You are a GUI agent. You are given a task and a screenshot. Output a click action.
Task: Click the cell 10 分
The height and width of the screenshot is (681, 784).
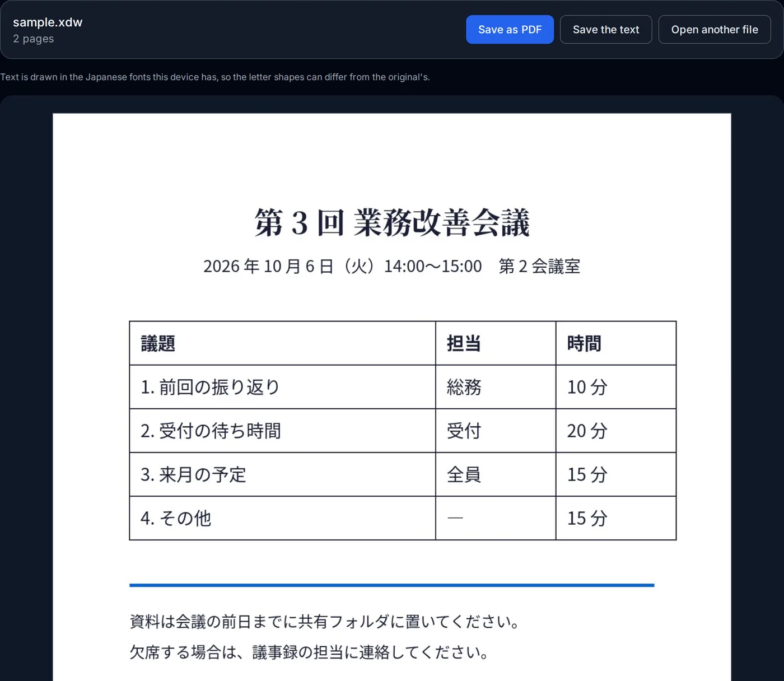click(x=616, y=387)
